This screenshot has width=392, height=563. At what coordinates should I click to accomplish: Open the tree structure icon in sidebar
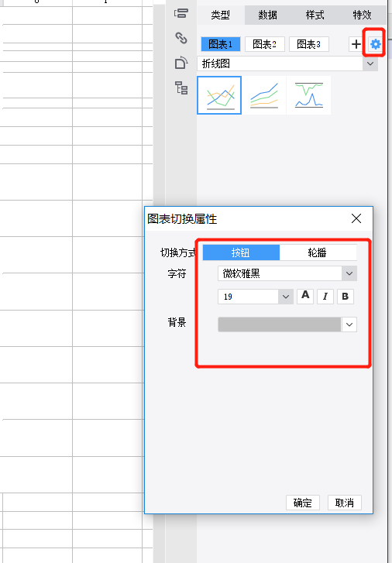coord(181,88)
